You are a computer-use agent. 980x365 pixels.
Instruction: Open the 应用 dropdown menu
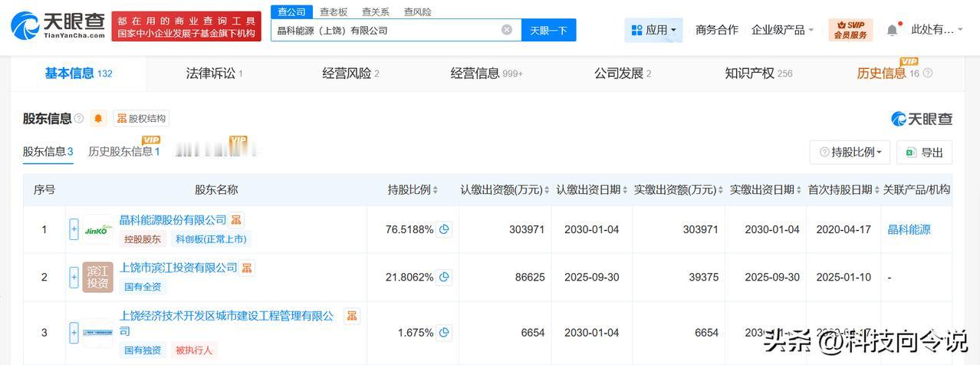point(653,30)
